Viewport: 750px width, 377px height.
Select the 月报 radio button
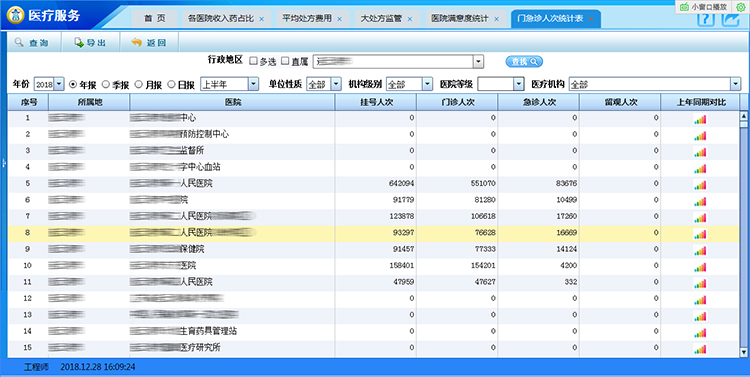point(139,84)
